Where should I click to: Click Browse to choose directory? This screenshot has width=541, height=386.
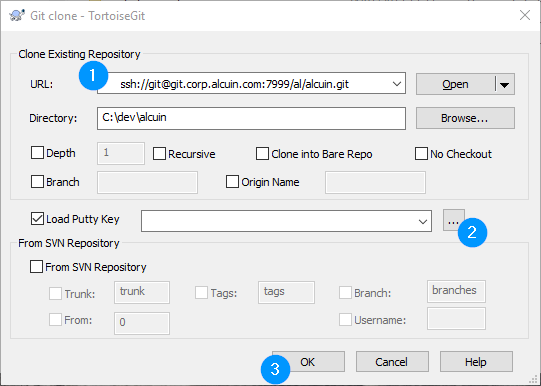click(465, 118)
